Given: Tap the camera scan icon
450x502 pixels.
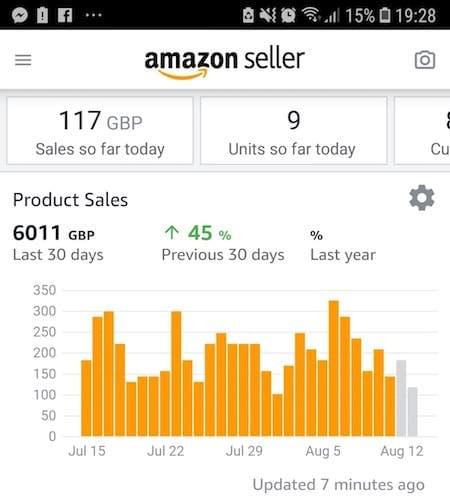Looking at the screenshot, I should pos(425,60).
